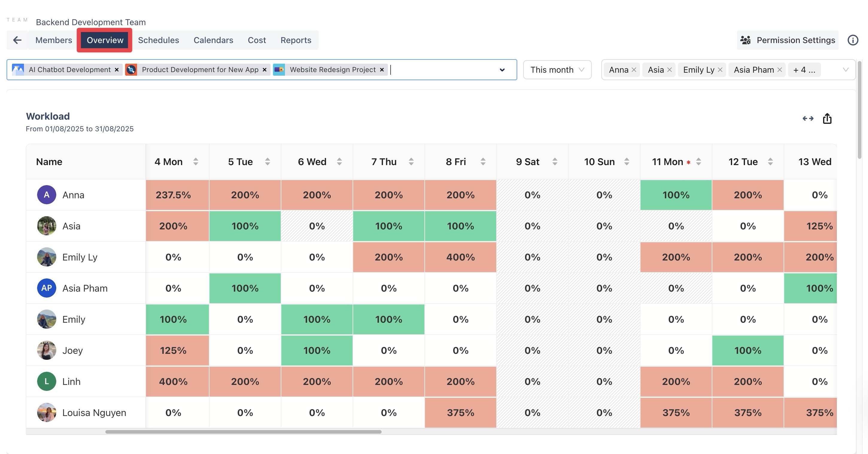Switch to the Schedules tab

(158, 40)
